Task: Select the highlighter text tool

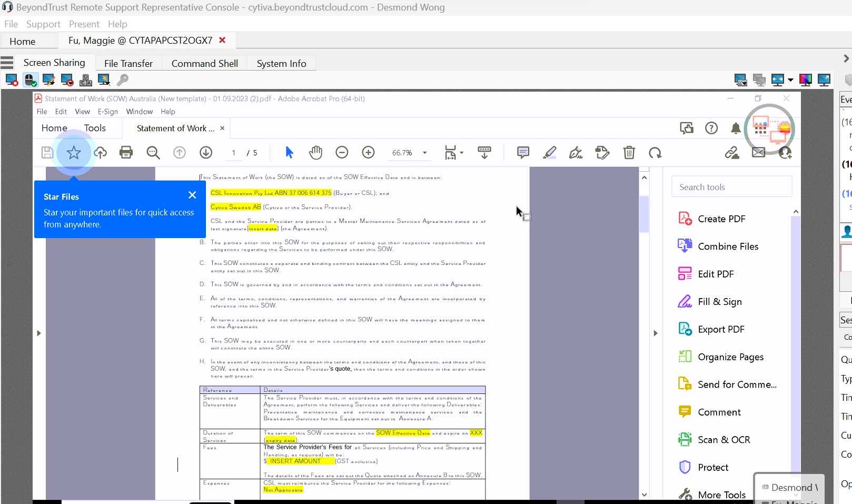Action: point(550,153)
